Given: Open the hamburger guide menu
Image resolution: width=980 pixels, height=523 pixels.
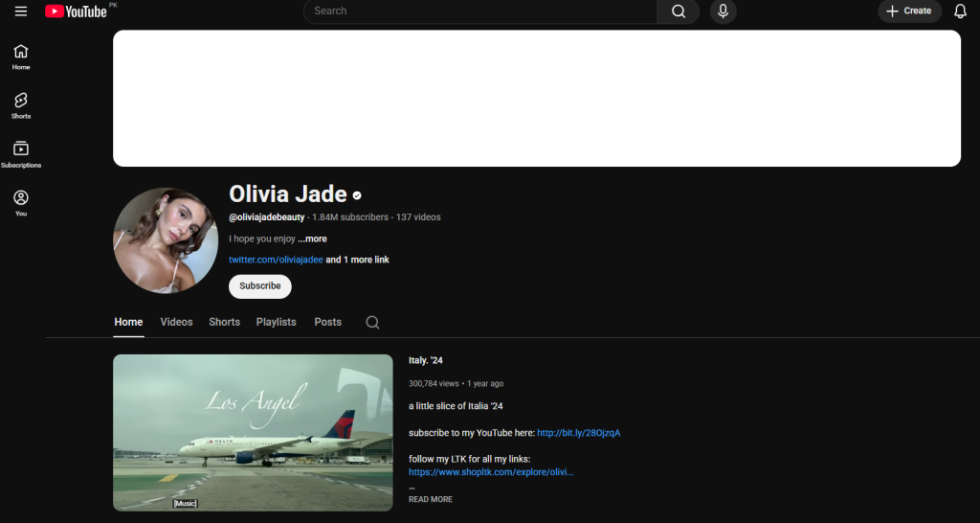Looking at the screenshot, I should 21,11.
